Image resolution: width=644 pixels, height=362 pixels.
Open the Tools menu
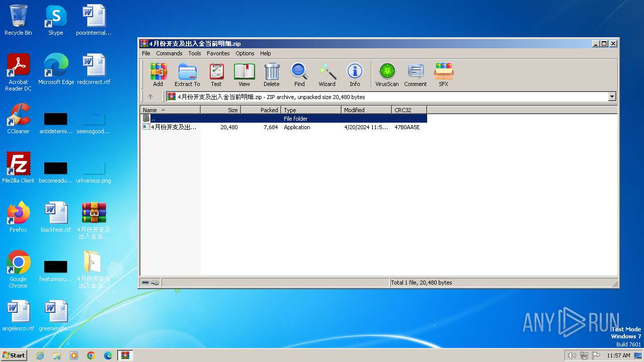[x=195, y=53]
